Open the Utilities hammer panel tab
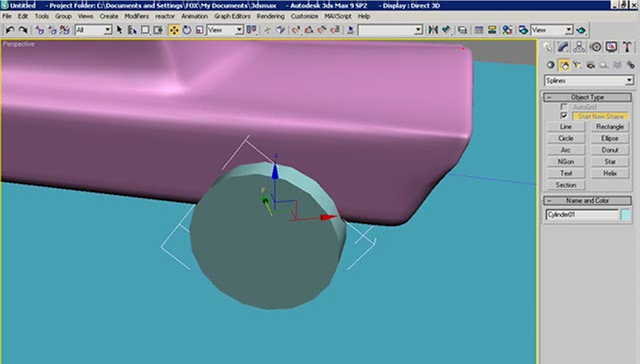Screen dimensions: 640x364 click(x=627, y=47)
